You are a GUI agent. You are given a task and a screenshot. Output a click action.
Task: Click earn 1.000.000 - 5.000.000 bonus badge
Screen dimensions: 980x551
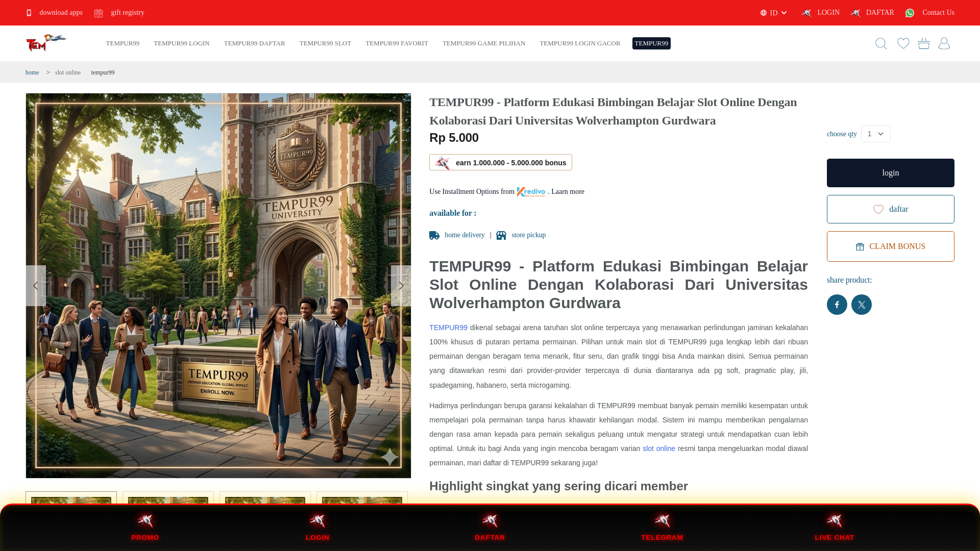pyautogui.click(x=501, y=162)
